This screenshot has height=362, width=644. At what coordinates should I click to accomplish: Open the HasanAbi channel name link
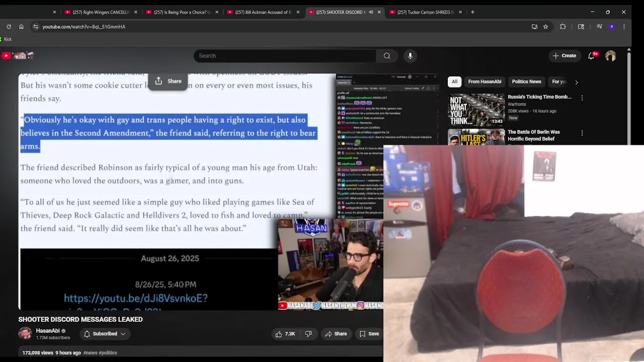(48, 331)
